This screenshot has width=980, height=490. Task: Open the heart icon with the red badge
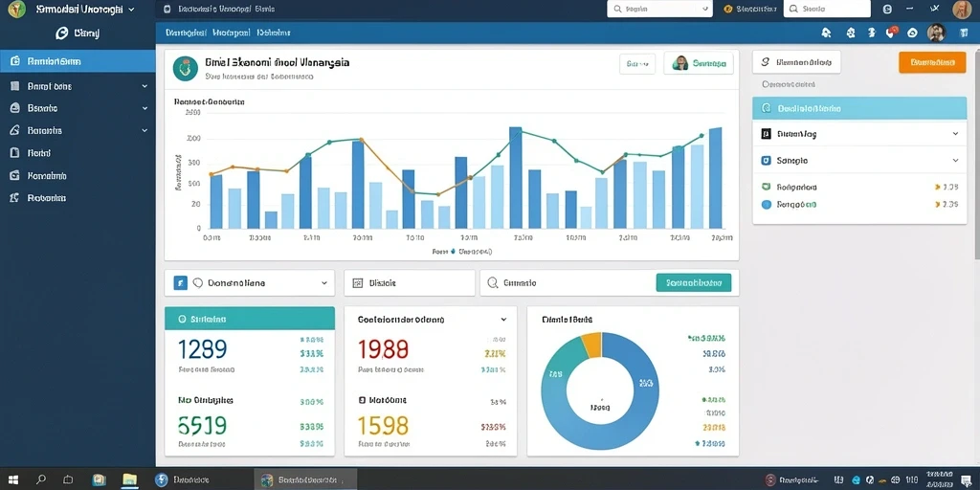point(892,32)
